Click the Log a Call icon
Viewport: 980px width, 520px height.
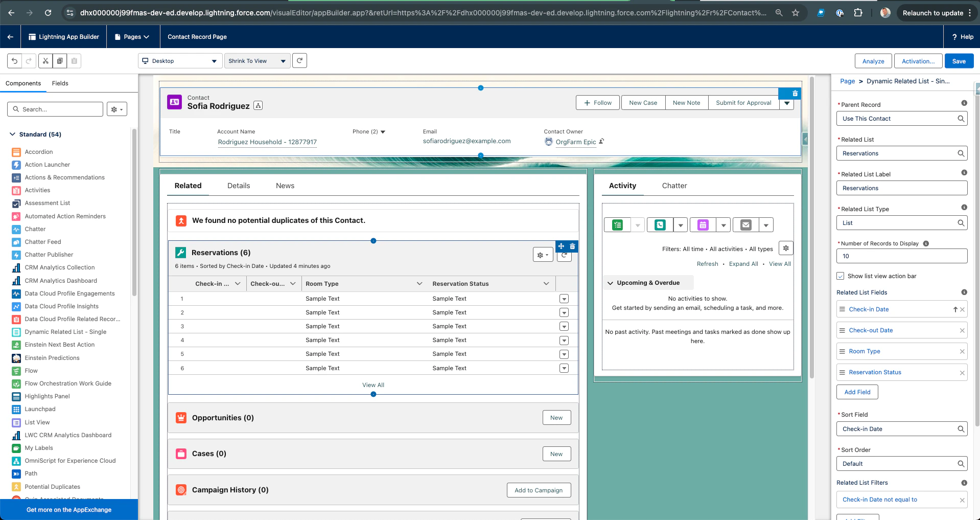[x=660, y=225]
